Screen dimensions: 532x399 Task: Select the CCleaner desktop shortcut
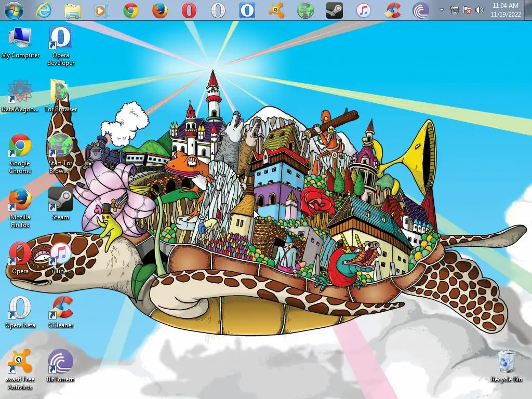click(61, 312)
